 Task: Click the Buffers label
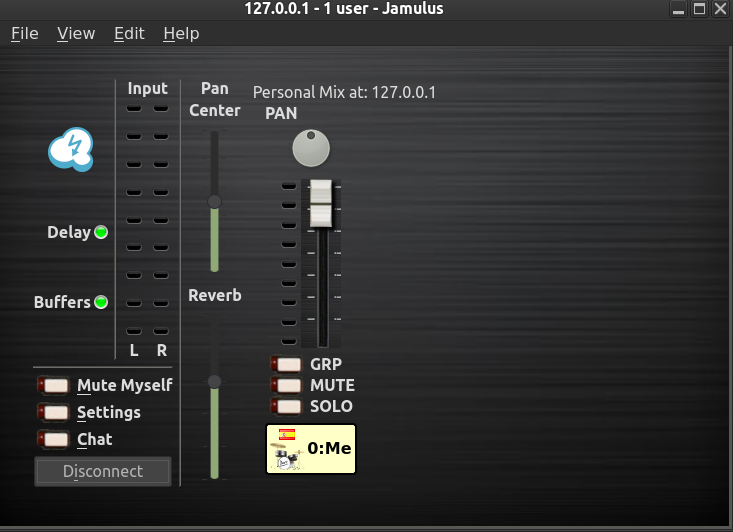point(62,302)
